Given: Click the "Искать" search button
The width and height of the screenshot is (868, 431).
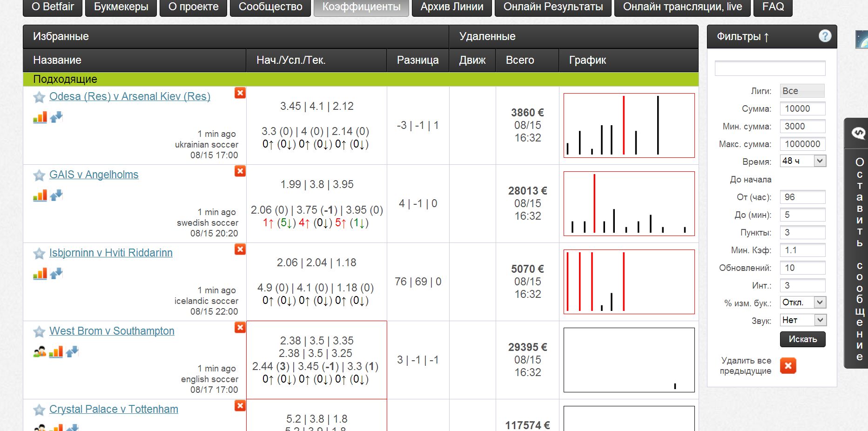Looking at the screenshot, I should (802, 339).
